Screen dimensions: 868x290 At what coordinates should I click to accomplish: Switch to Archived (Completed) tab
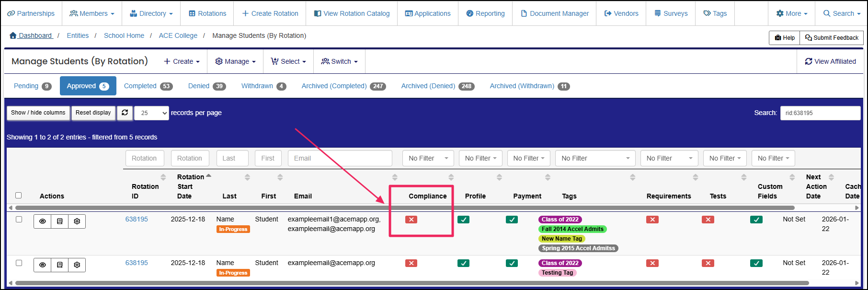pos(343,86)
